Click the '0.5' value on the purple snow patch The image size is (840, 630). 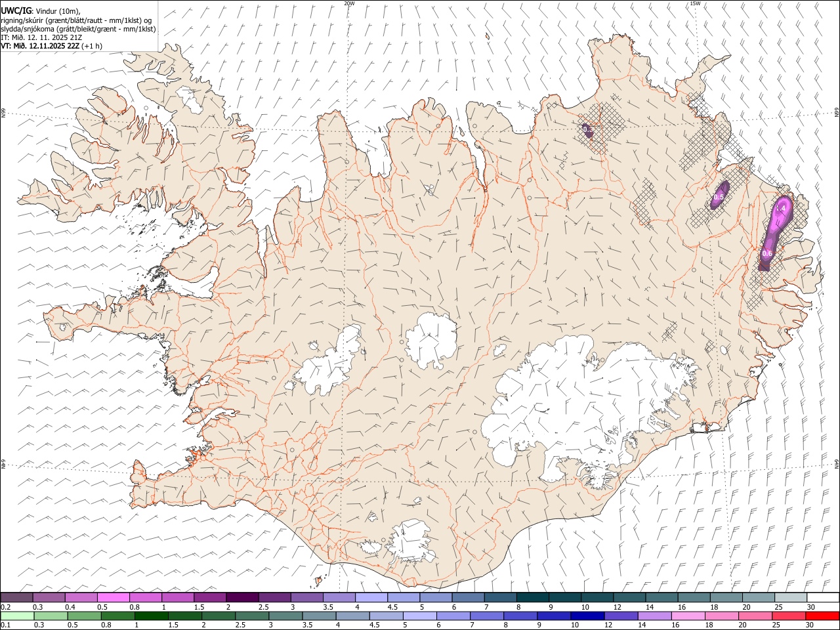tap(719, 197)
